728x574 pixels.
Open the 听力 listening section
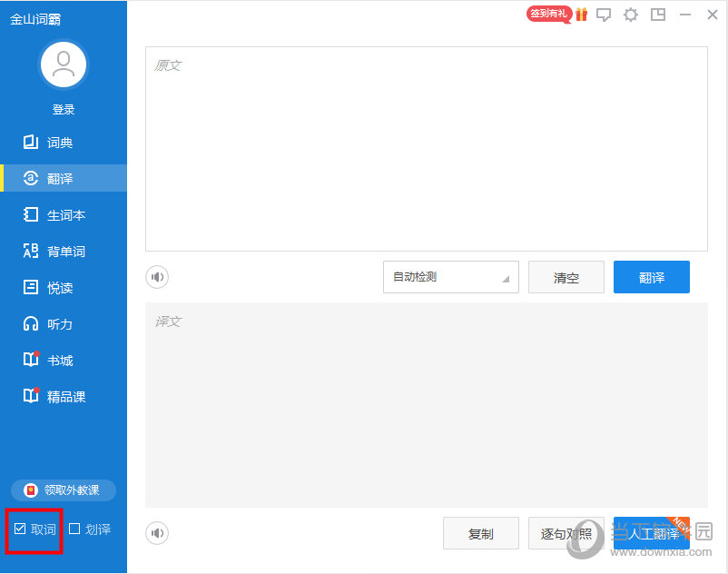coord(64,323)
